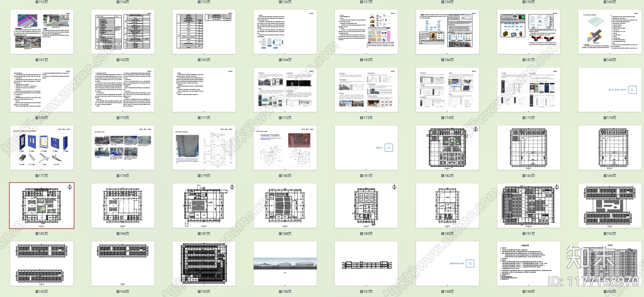The image size is (644, 297).
Task: Open the page 198 divider thumbnail
Action: [x=448, y=264]
